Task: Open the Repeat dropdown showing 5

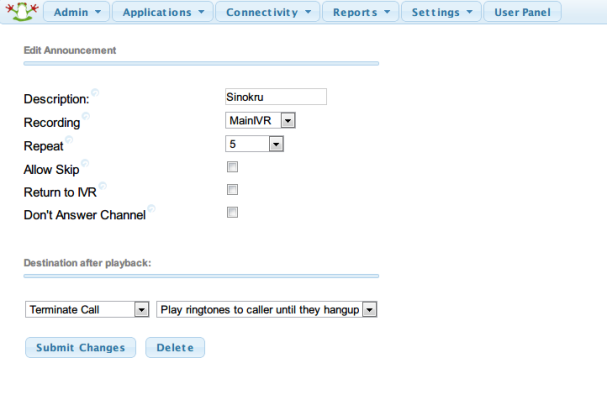Action: (x=254, y=144)
